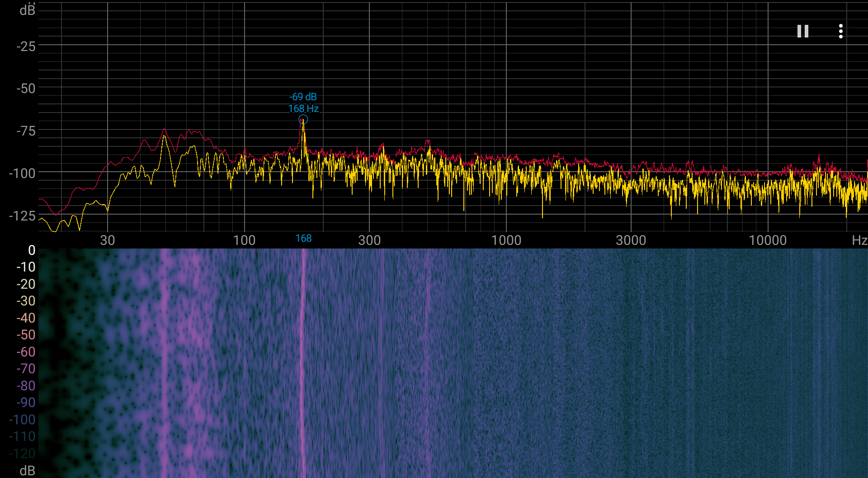
Task: Click the Hz unit label on frequency axis
Action: [859, 240]
